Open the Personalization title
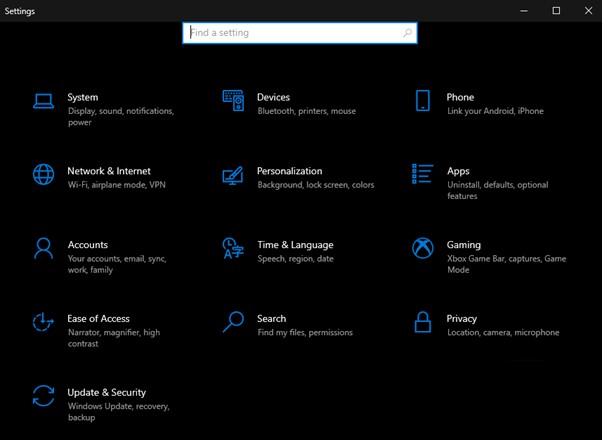The height and width of the screenshot is (440, 602). 289,171
